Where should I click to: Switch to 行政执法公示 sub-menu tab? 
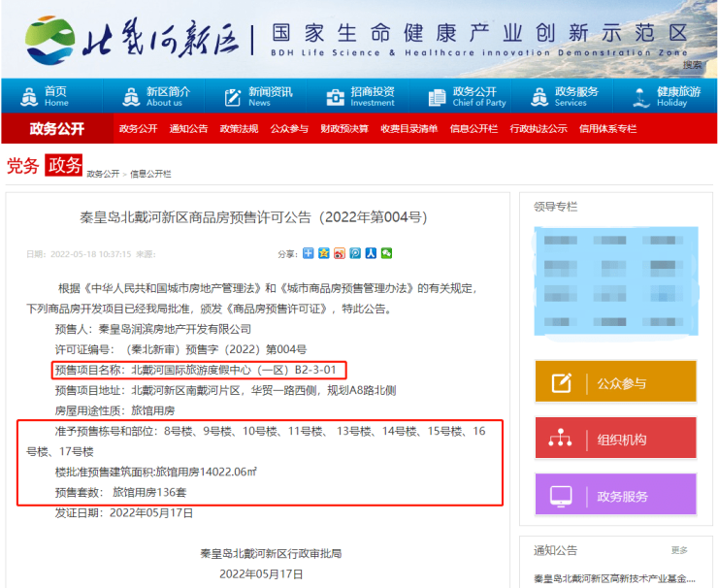[538, 128]
